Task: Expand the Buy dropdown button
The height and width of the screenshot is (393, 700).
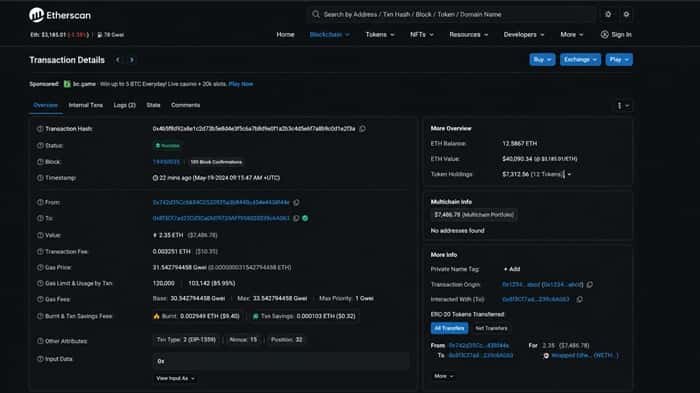Action: (542, 59)
